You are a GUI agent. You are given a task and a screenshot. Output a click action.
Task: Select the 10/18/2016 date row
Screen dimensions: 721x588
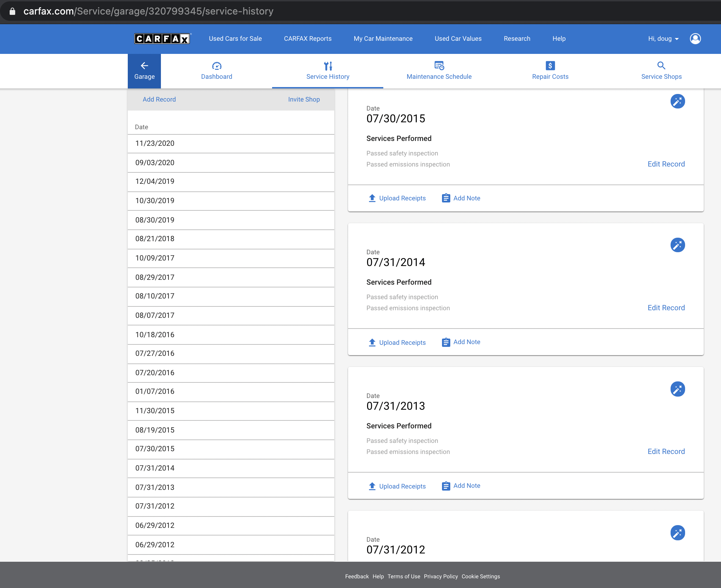coord(231,335)
